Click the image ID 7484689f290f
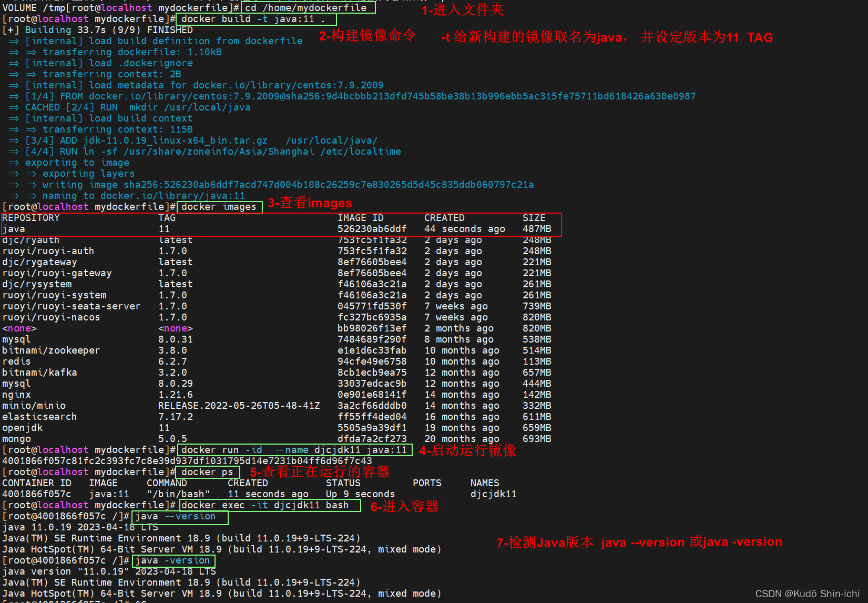Viewport: 868px width, 603px height. [x=372, y=339]
